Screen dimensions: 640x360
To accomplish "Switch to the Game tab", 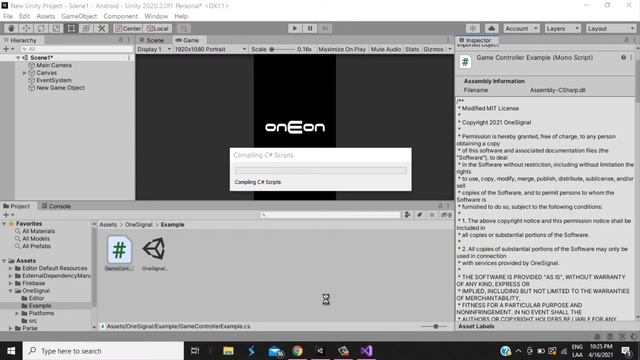I will [187, 40].
